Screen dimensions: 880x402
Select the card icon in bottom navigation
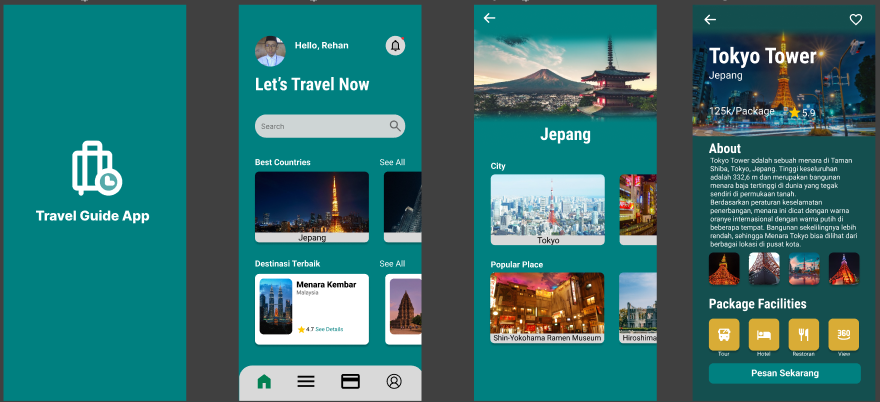(350, 381)
